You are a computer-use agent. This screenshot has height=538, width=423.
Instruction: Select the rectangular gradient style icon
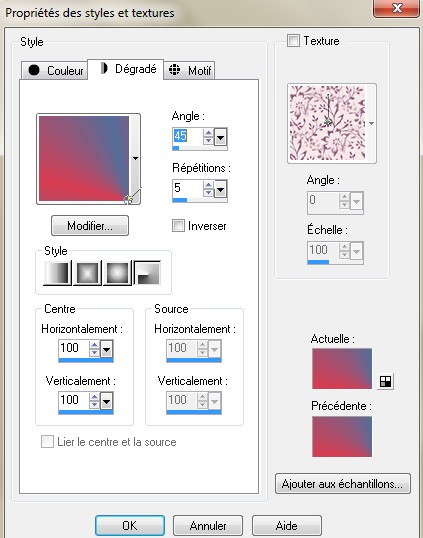click(87, 273)
